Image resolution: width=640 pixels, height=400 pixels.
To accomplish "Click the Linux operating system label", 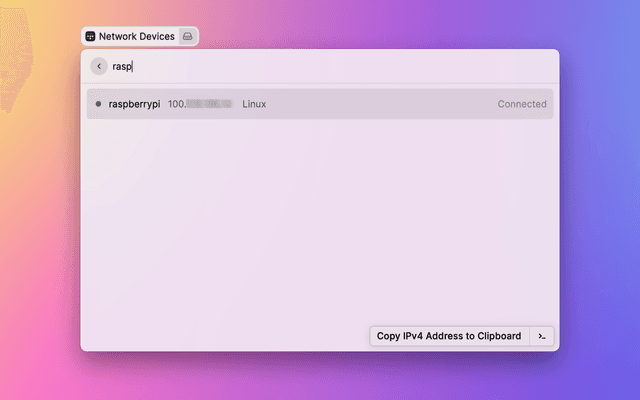I will point(254,104).
